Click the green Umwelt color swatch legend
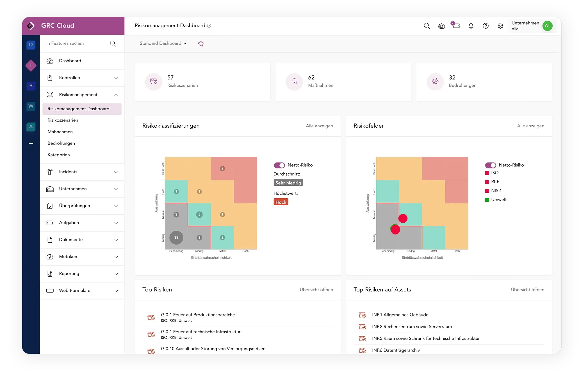 (x=487, y=199)
